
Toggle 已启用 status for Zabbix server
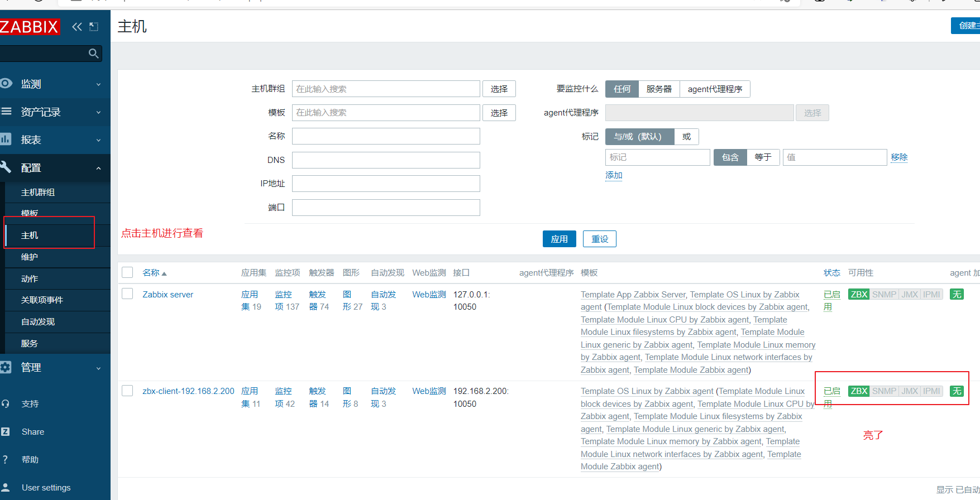tap(831, 300)
